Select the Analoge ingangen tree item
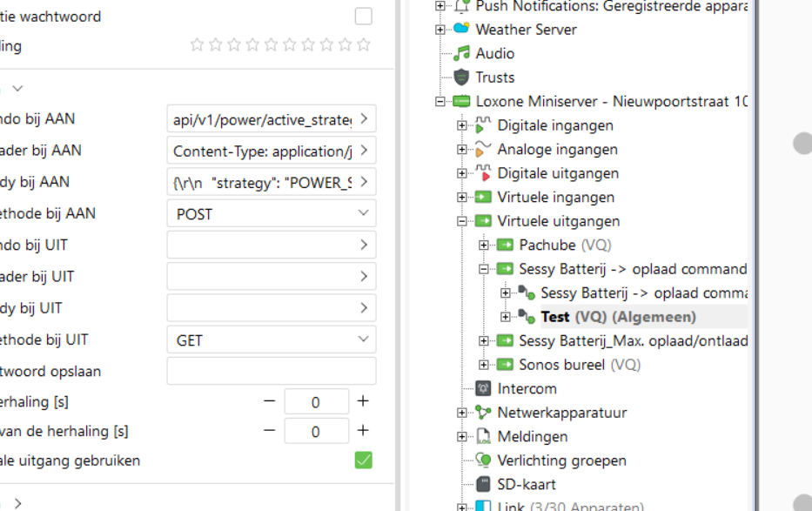The image size is (812, 511). click(x=557, y=149)
